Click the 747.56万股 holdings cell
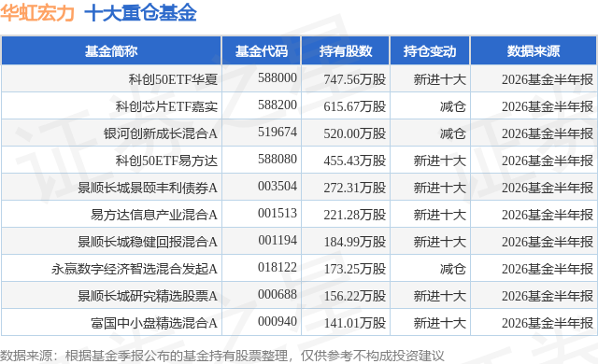 tap(355, 79)
